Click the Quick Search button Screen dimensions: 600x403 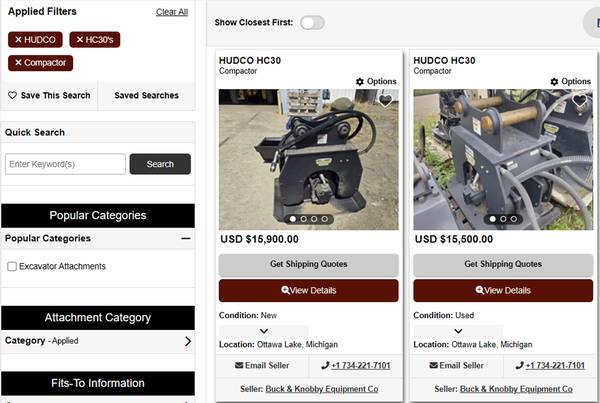[160, 164]
